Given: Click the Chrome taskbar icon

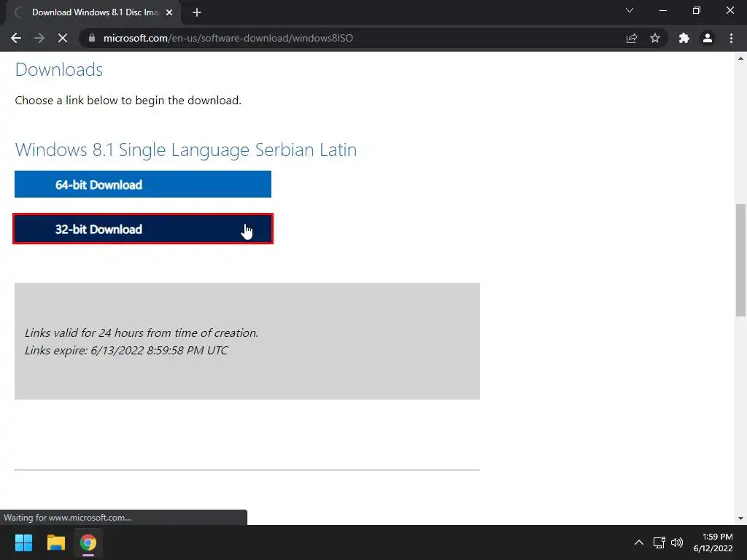Looking at the screenshot, I should (x=88, y=542).
